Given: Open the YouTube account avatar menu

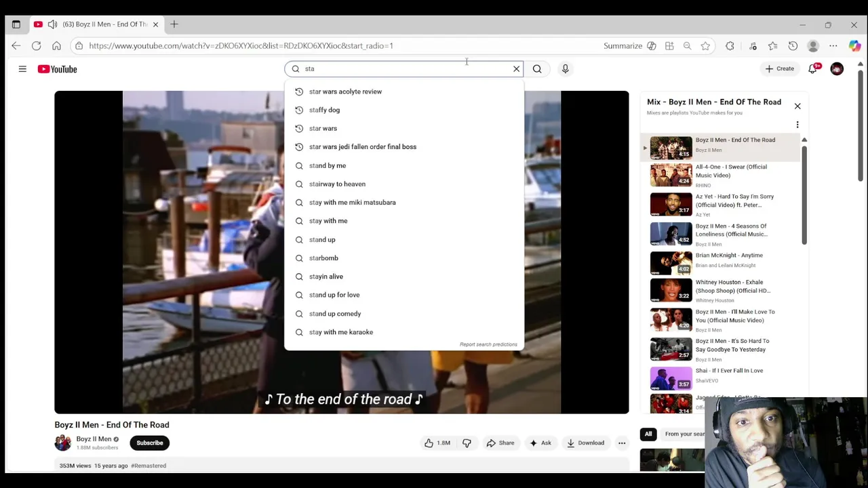Looking at the screenshot, I should [x=837, y=68].
